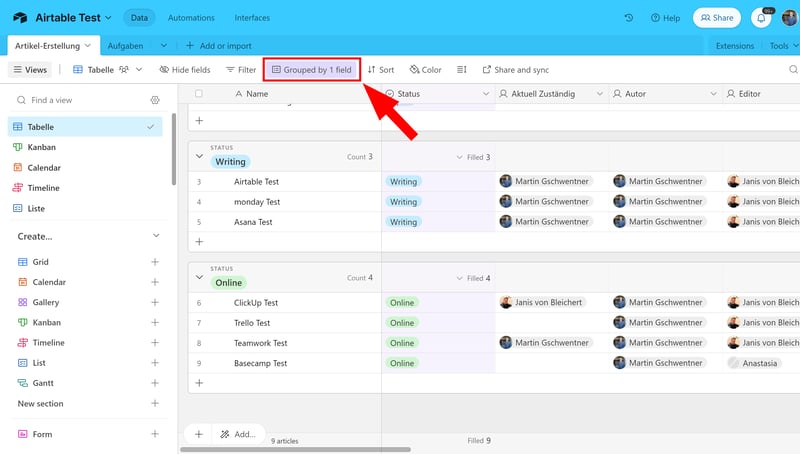Open the Help menu
This screenshot has height=454, width=800.
(665, 18)
